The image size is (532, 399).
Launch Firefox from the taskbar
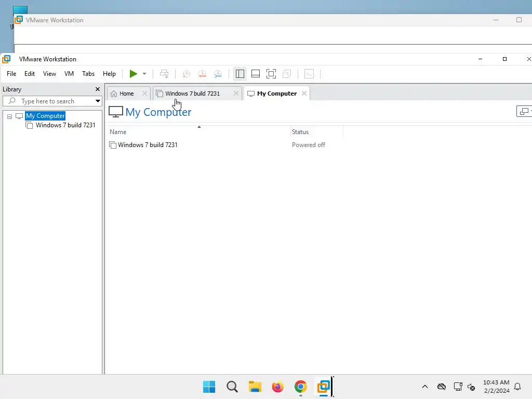pos(278,387)
